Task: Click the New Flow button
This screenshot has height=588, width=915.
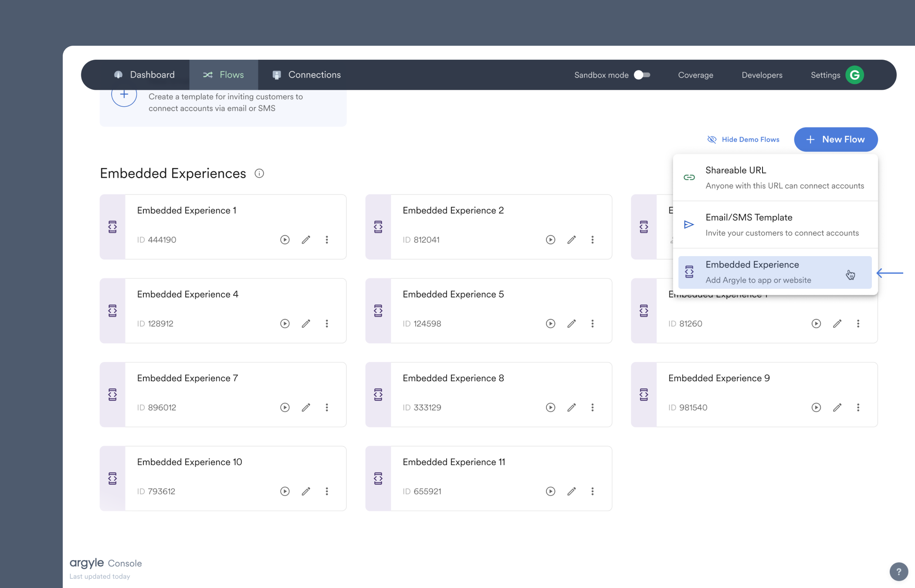Action: tap(836, 139)
